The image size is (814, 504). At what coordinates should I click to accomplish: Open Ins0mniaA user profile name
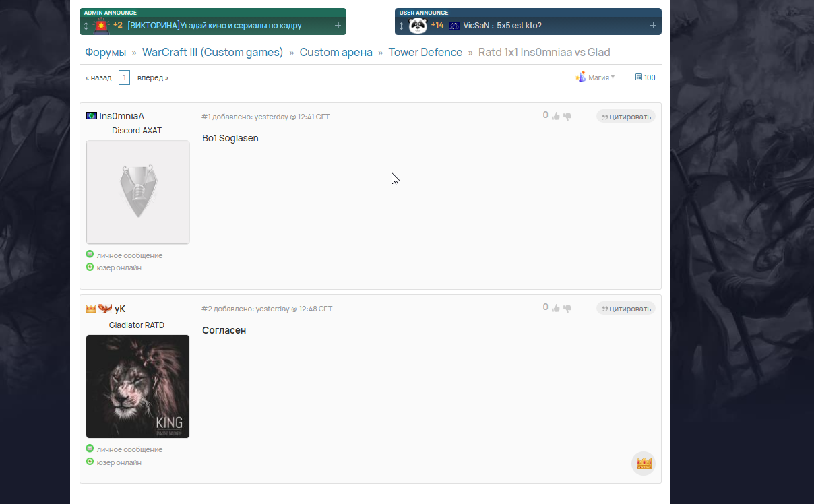121,116
